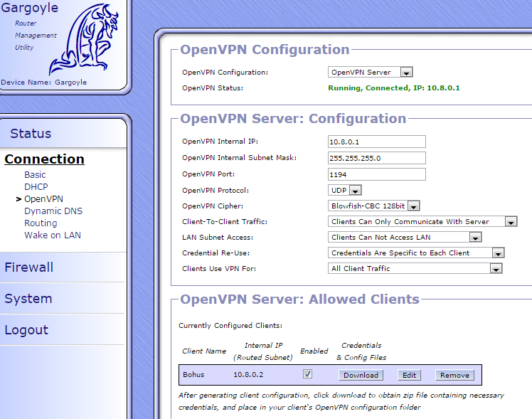Screen dimensions: 532x419
Task: Select the OpenVPN sidebar entry
Action: [43, 198]
